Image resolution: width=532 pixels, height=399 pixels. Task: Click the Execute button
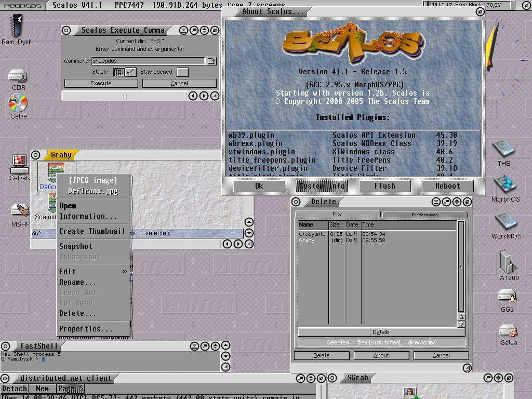coord(101,83)
